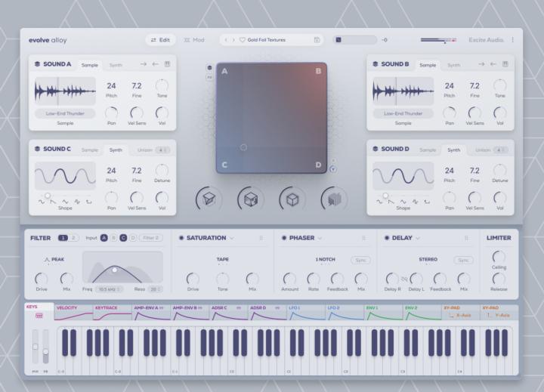Click the filter Freq value field
Screen dimensions: 544x392
(109, 289)
